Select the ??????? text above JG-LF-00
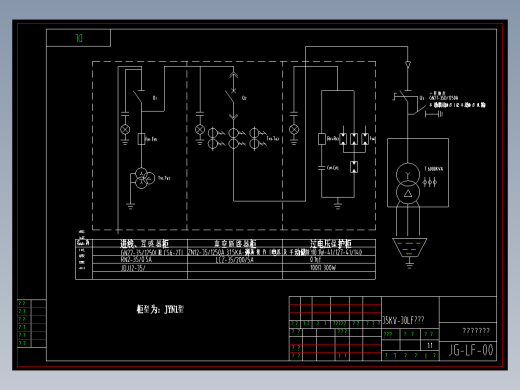Image resolution: width=520 pixels, height=390 pixels. coord(476,331)
